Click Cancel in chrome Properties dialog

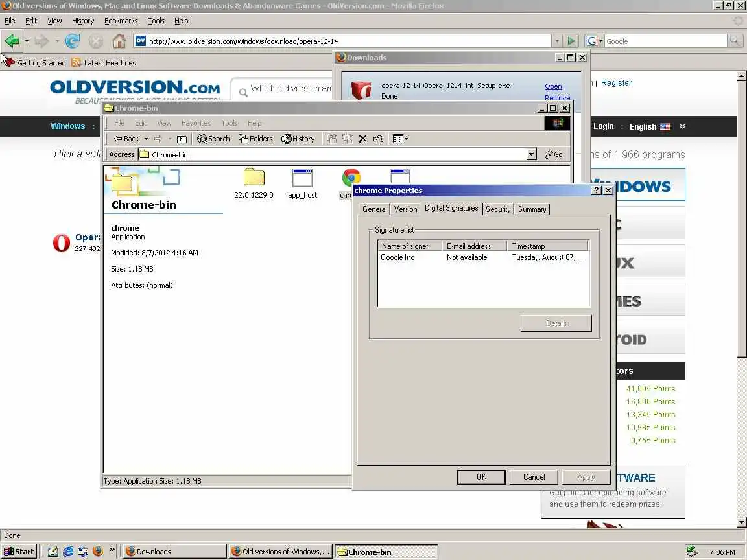click(534, 476)
